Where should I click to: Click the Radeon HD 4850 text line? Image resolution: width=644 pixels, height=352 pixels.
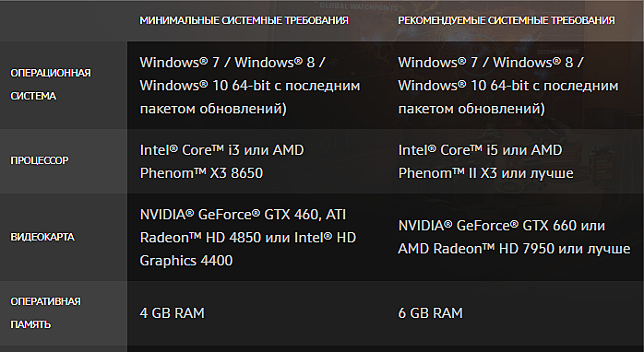[247, 238]
